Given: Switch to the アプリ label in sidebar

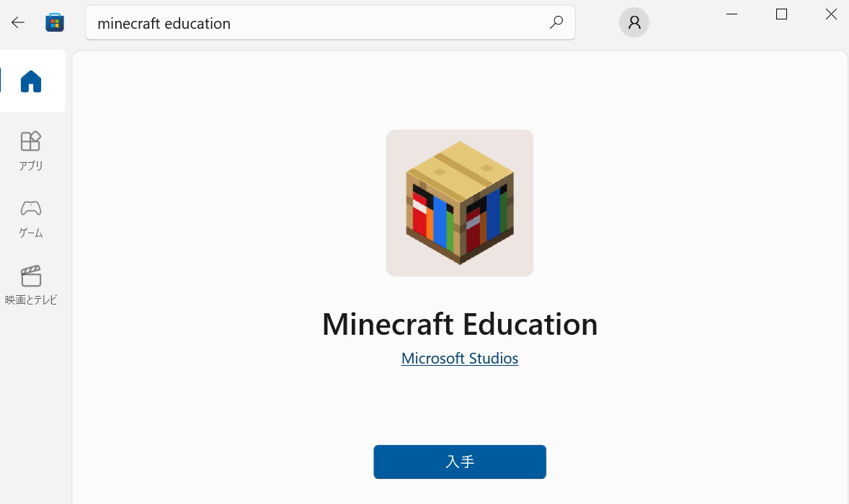Looking at the screenshot, I should tap(31, 166).
